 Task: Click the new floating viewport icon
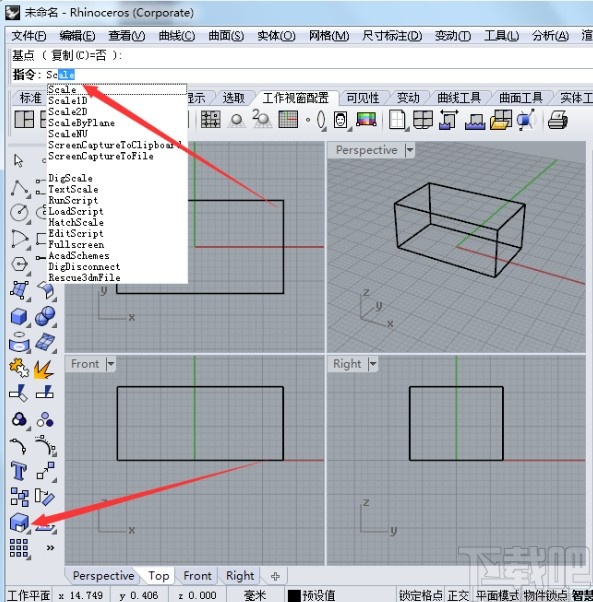point(397,120)
